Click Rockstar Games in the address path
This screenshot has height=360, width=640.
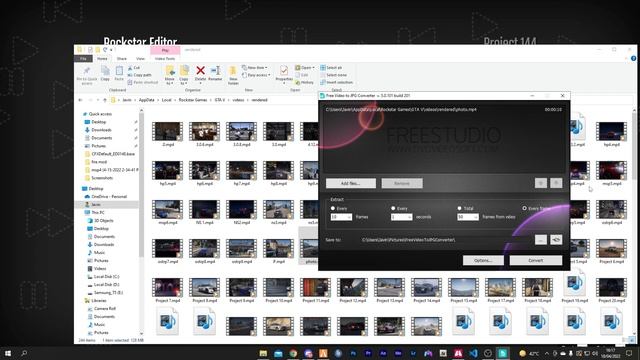coord(193,100)
